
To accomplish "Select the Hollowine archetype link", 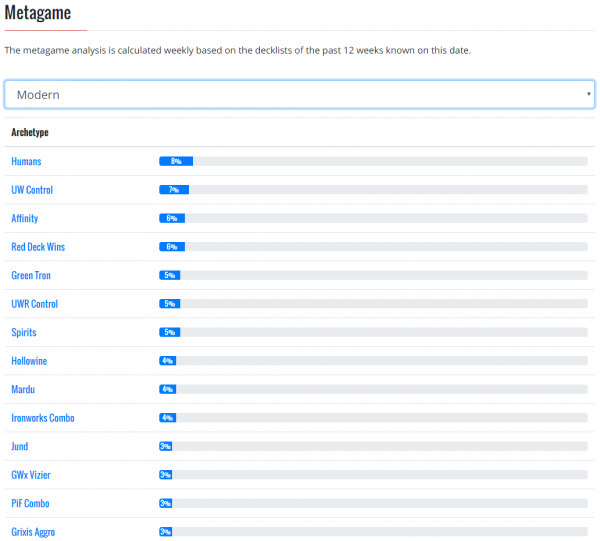I will pyautogui.click(x=29, y=361).
